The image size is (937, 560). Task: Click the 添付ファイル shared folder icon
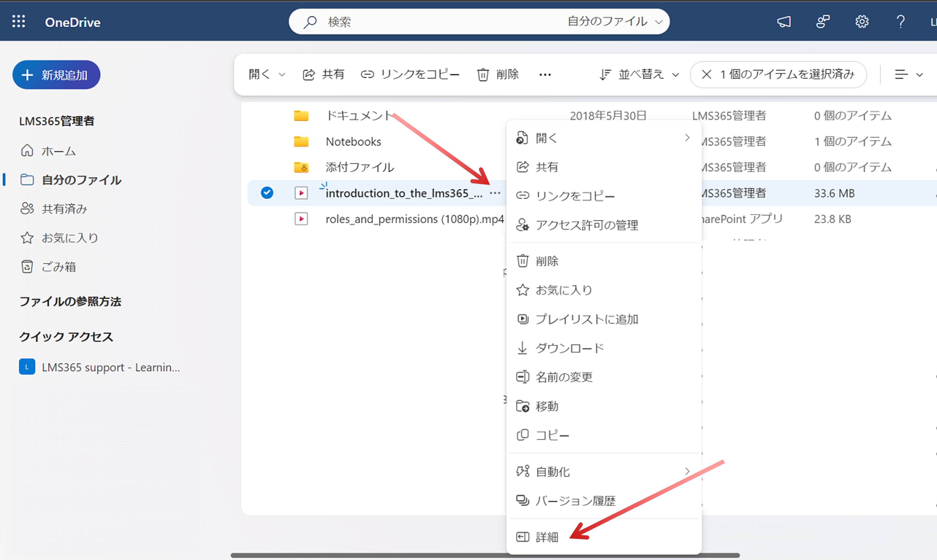point(301,167)
